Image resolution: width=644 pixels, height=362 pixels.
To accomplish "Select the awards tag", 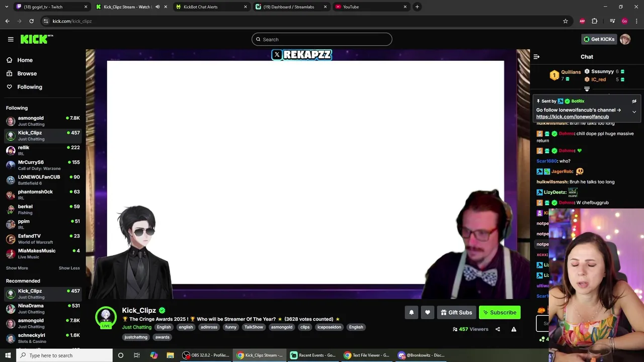I will (x=162, y=337).
